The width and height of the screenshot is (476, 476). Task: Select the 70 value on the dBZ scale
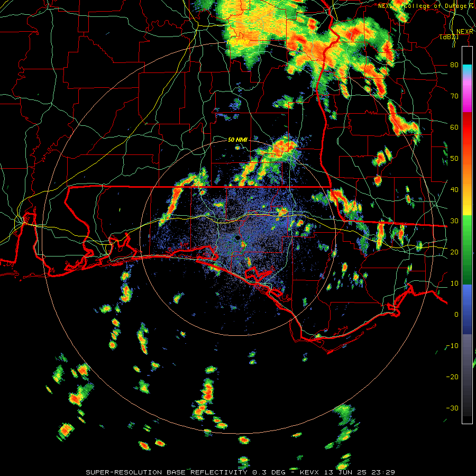[x=454, y=96]
